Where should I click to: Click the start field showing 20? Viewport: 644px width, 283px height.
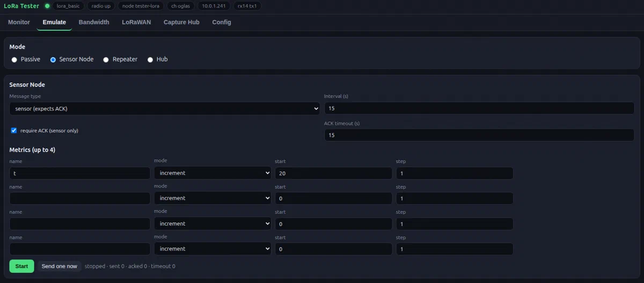tap(333, 173)
